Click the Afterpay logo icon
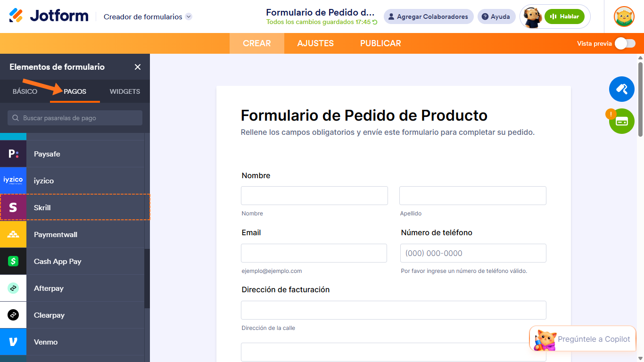The height and width of the screenshot is (362, 644). coord(13,288)
